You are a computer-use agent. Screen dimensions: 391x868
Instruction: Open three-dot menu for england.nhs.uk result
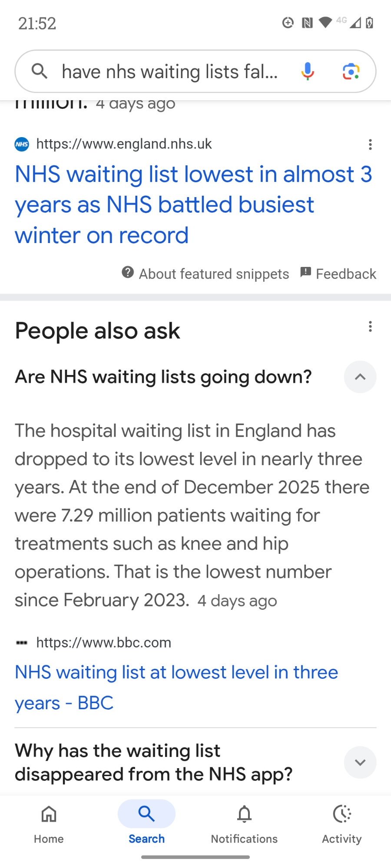point(370,145)
